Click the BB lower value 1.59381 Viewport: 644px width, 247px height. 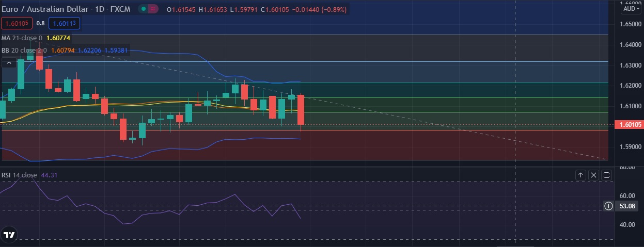(x=116, y=51)
